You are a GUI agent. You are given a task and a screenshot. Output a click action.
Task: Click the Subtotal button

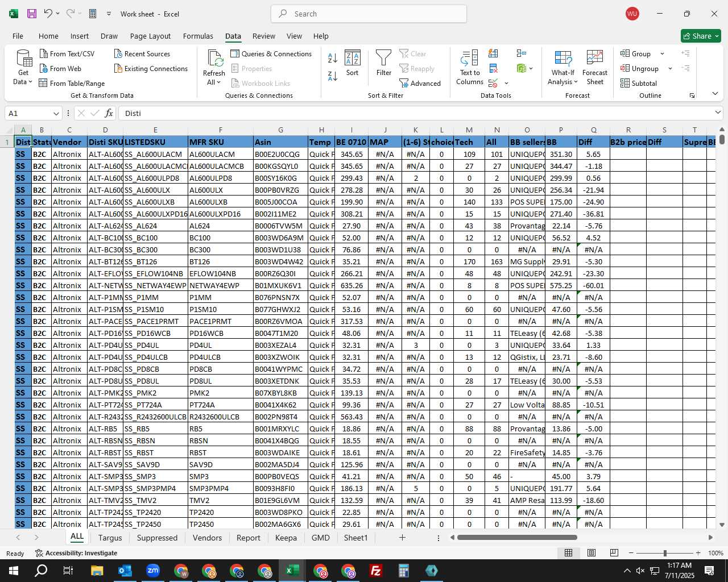[x=639, y=83]
